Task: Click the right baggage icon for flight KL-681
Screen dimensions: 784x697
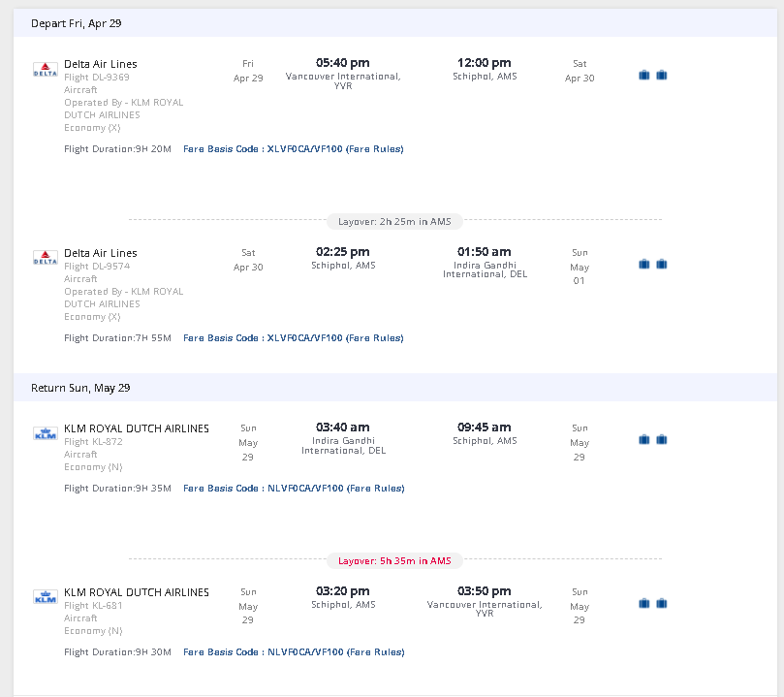Action: [662, 603]
